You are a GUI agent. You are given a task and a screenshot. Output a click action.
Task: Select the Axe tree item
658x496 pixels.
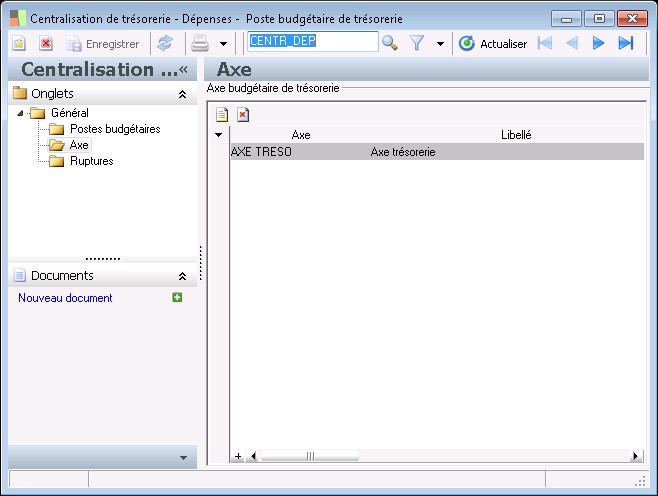click(79, 145)
